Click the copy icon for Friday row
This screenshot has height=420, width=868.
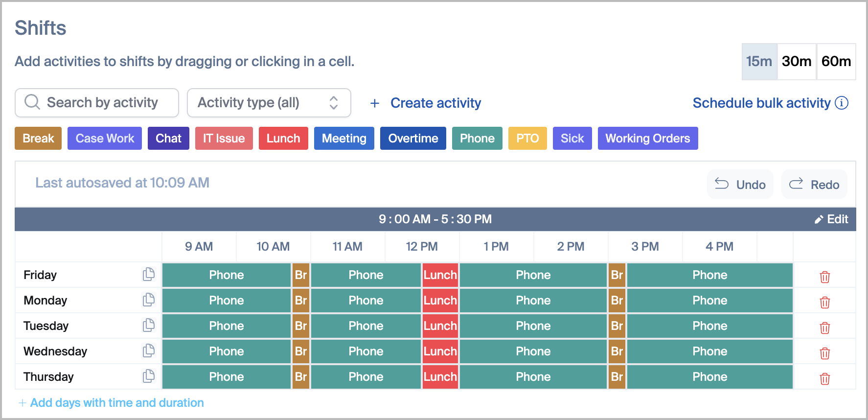[x=148, y=275]
